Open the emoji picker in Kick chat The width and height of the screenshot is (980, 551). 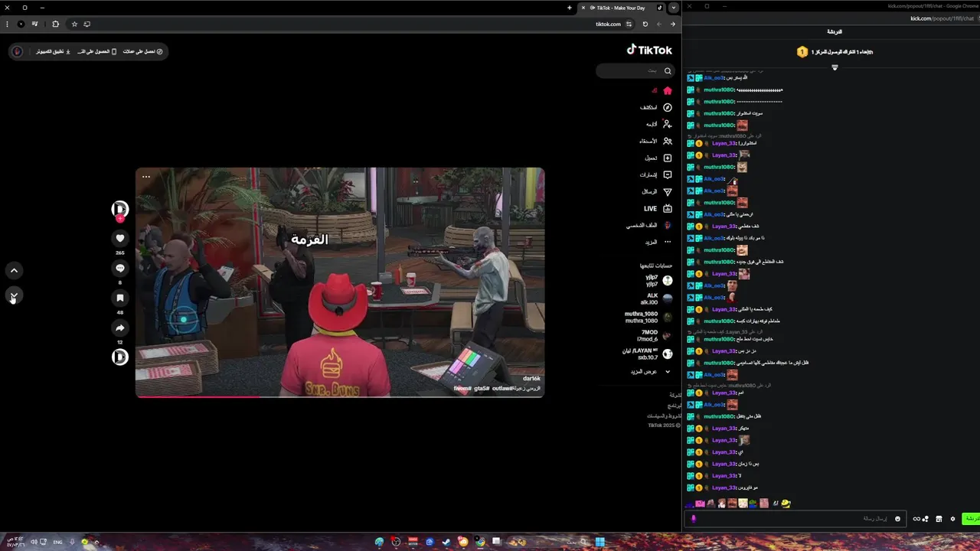(x=898, y=518)
